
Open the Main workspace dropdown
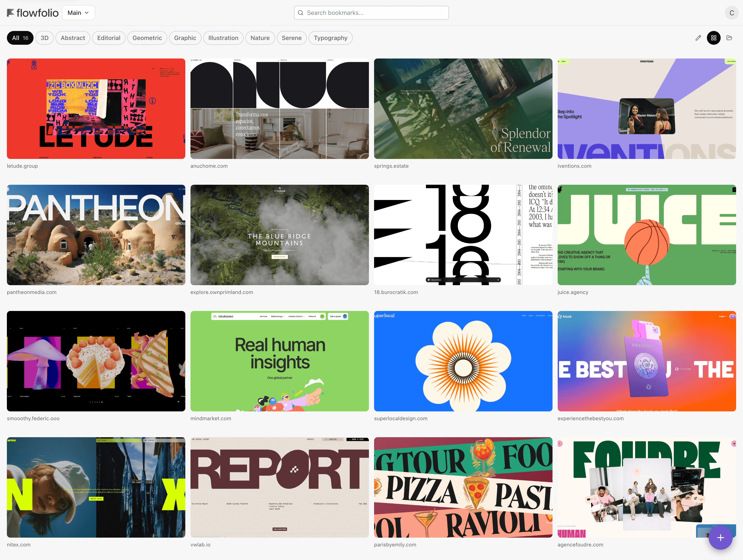click(78, 12)
